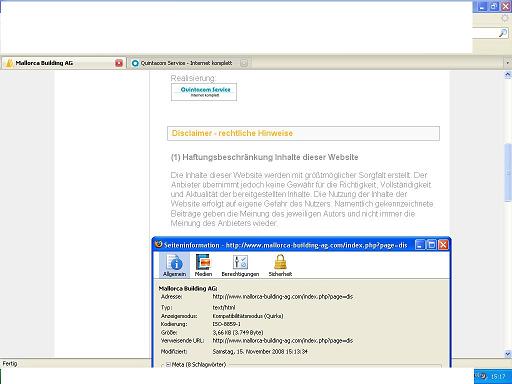Click the Fertig status bar text
This screenshot has width=512, height=384.
click(x=10, y=363)
